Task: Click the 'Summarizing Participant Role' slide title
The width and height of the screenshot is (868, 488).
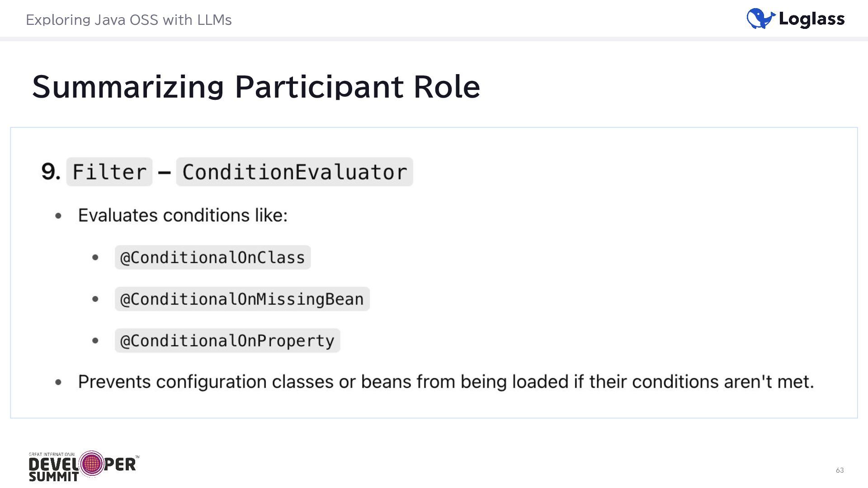Action: pyautogui.click(x=256, y=86)
